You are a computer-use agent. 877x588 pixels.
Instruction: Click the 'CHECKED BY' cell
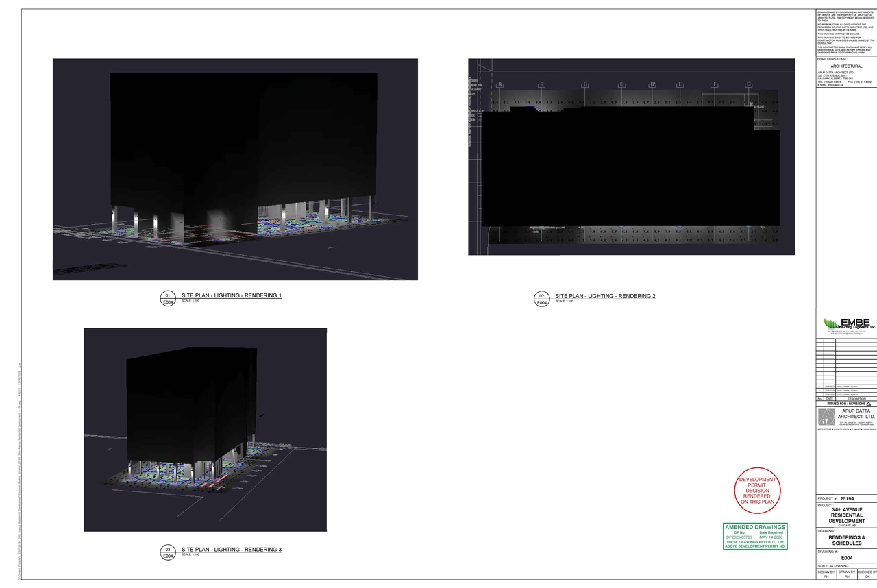pos(867,574)
